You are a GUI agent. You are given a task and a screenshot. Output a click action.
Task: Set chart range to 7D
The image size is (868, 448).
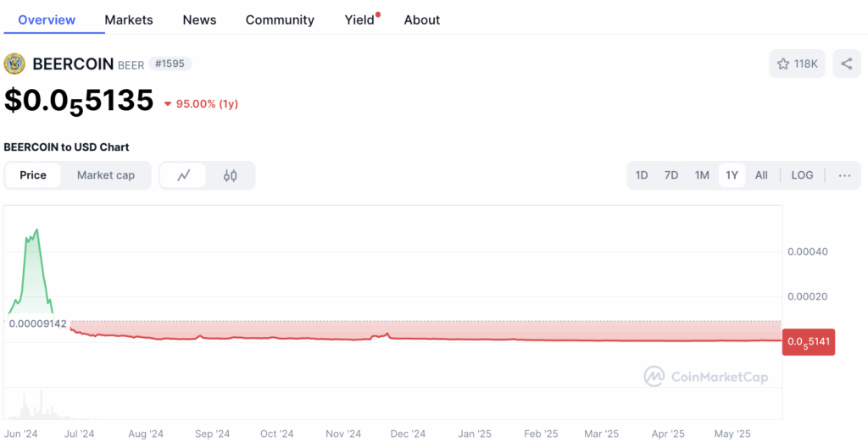click(671, 175)
